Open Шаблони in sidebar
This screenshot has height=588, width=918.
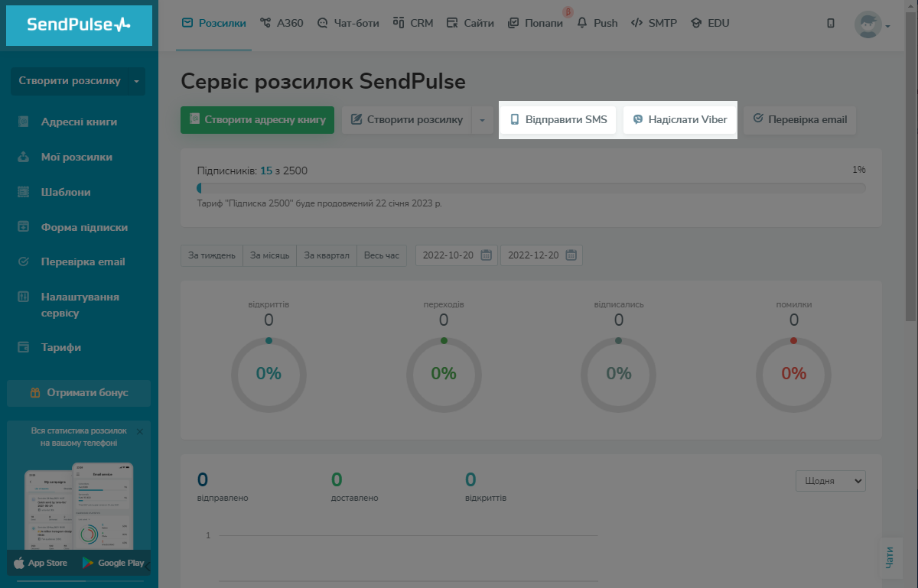tap(67, 192)
